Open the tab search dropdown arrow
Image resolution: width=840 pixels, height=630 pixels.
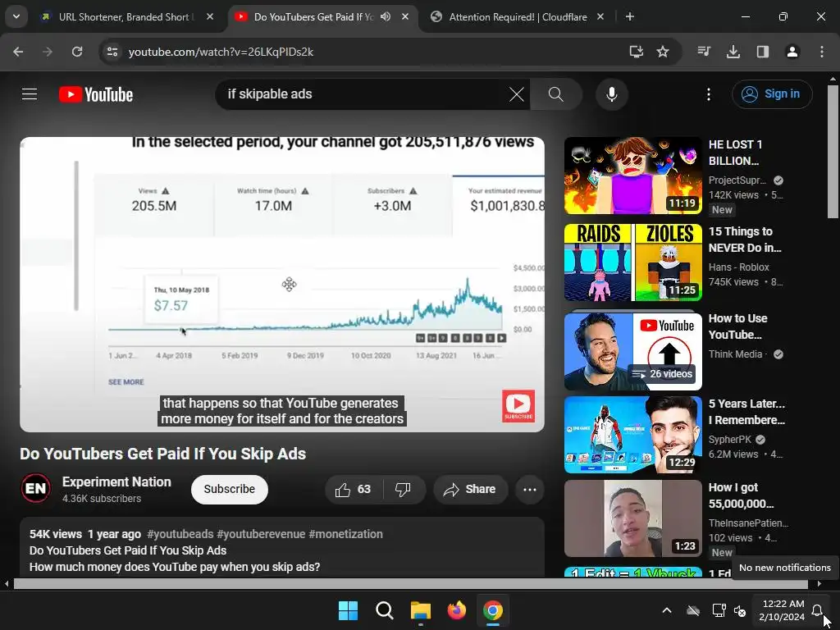pos(16,16)
